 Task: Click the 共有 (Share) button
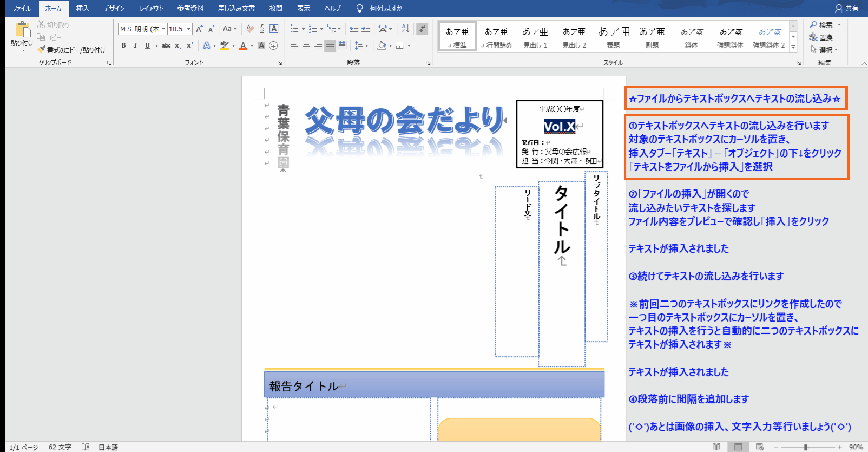point(847,9)
